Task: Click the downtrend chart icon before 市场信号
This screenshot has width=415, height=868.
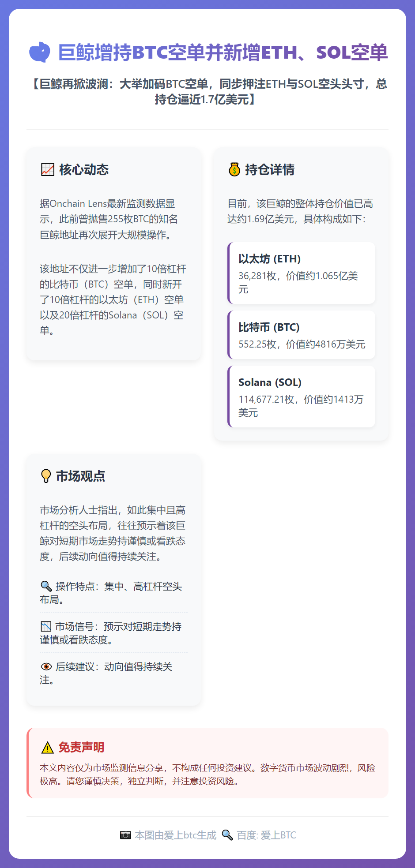Action: click(x=46, y=626)
